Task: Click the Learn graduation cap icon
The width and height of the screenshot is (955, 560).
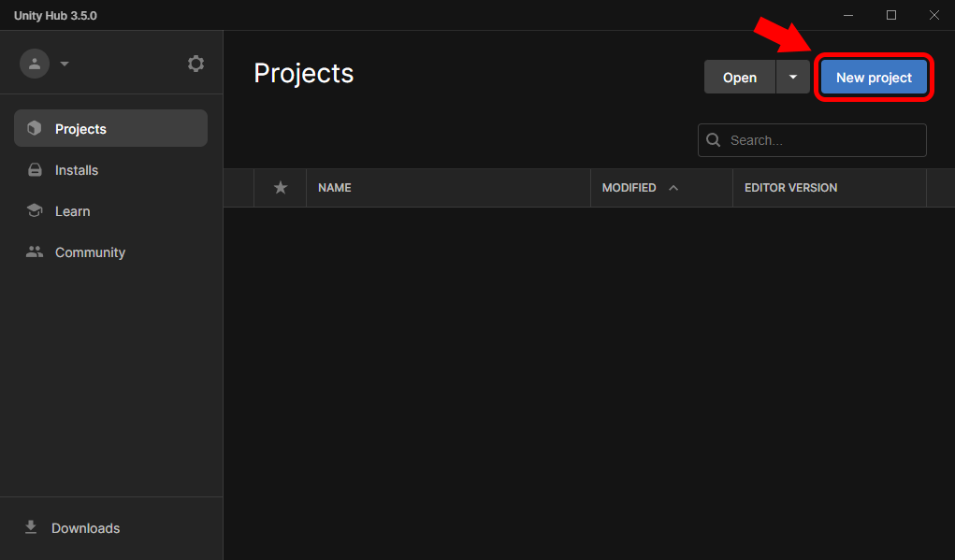Action: (x=35, y=210)
